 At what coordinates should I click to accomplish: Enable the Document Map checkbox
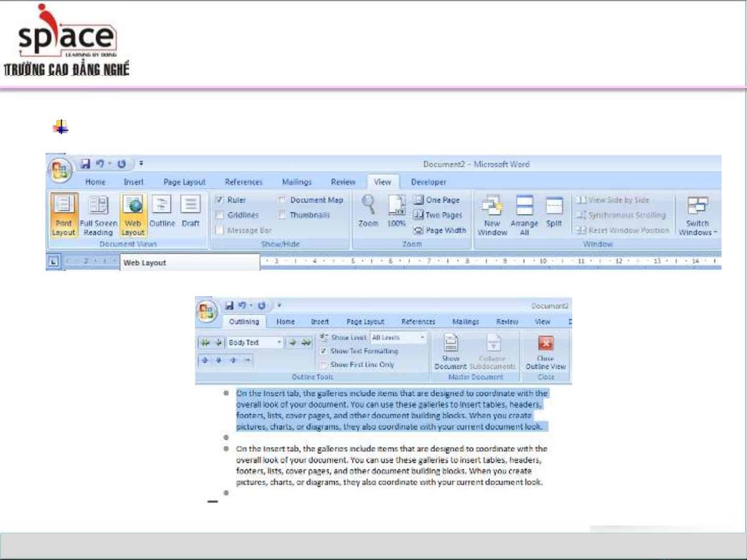point(281,199)
